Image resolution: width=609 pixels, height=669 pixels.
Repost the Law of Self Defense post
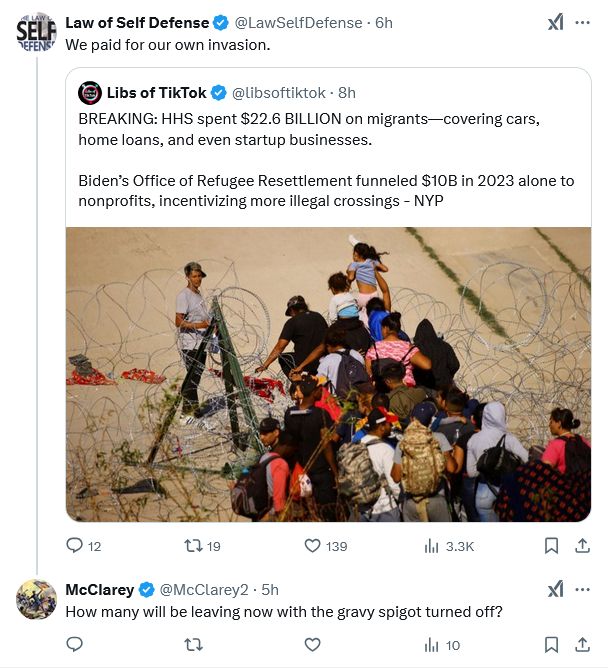187,546
